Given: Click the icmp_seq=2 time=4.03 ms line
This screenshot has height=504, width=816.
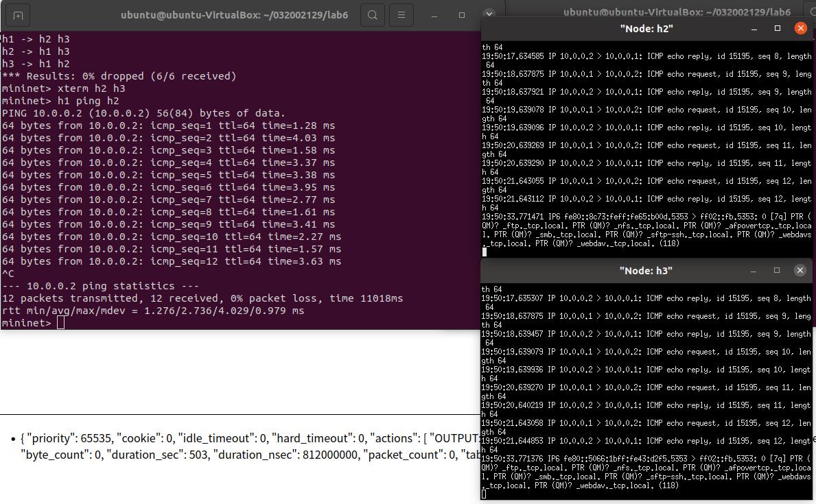Looking at the screenshot, I should click(169, 138).
